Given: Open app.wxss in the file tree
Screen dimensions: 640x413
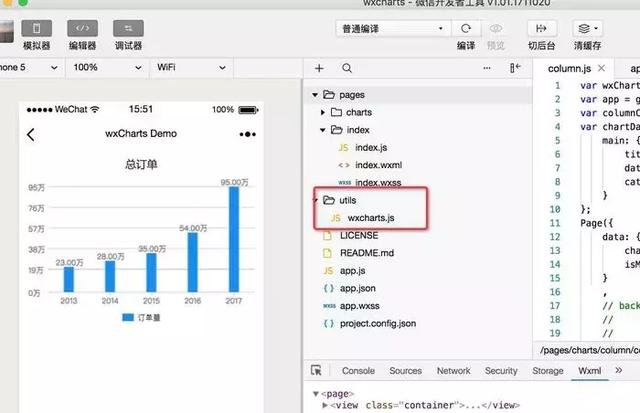Looking at the screenshot, I should pyautogui.click(x=360, y=306).
